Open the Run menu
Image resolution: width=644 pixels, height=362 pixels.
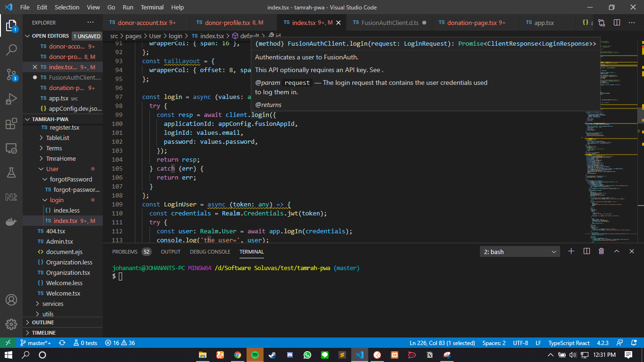click(128, 7)
